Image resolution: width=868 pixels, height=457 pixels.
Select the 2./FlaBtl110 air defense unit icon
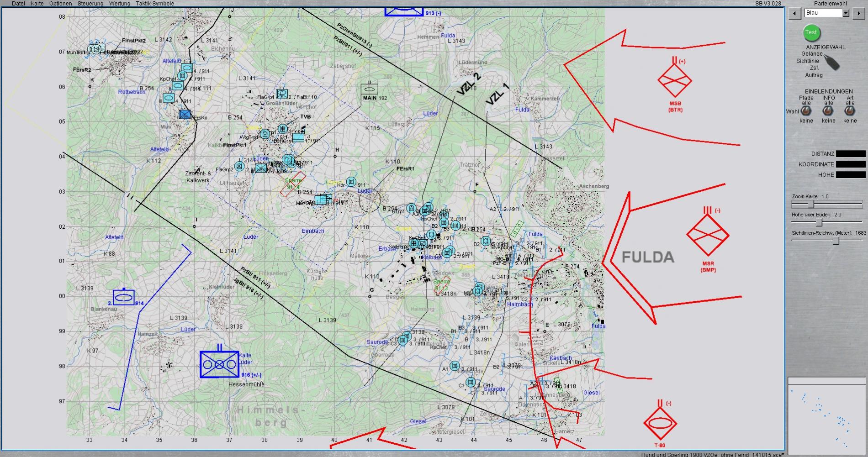click(x=282, y=94)
